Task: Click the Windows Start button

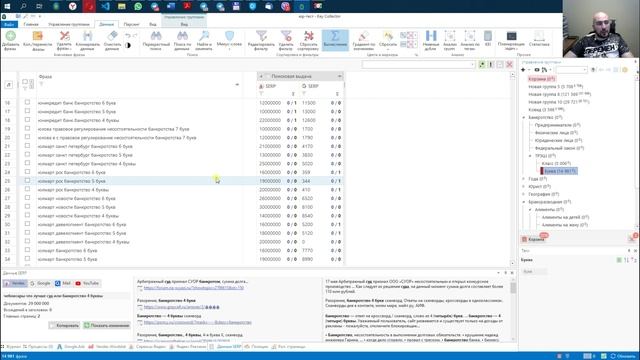Action: tap(7, 6)
